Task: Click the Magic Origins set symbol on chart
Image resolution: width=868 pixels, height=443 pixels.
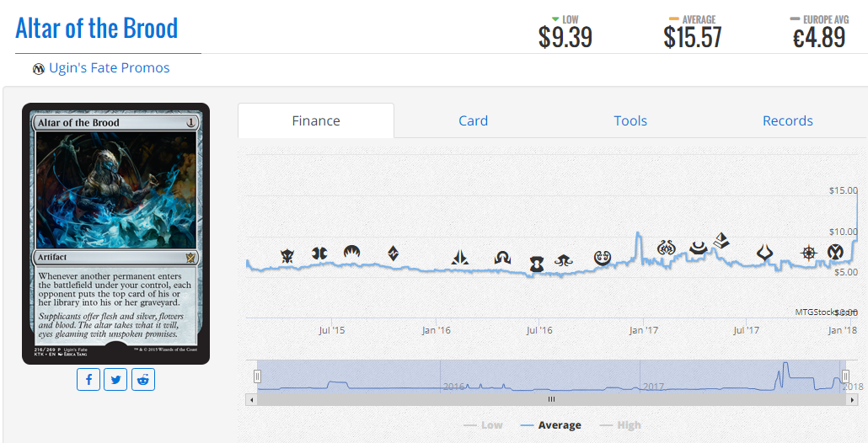Action: [352, 252]
